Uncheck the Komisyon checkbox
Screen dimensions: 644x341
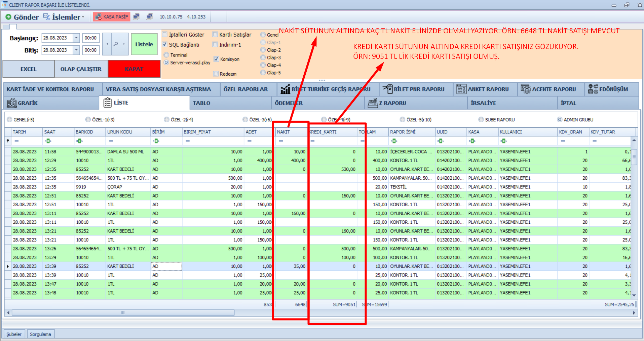[216, 59]
